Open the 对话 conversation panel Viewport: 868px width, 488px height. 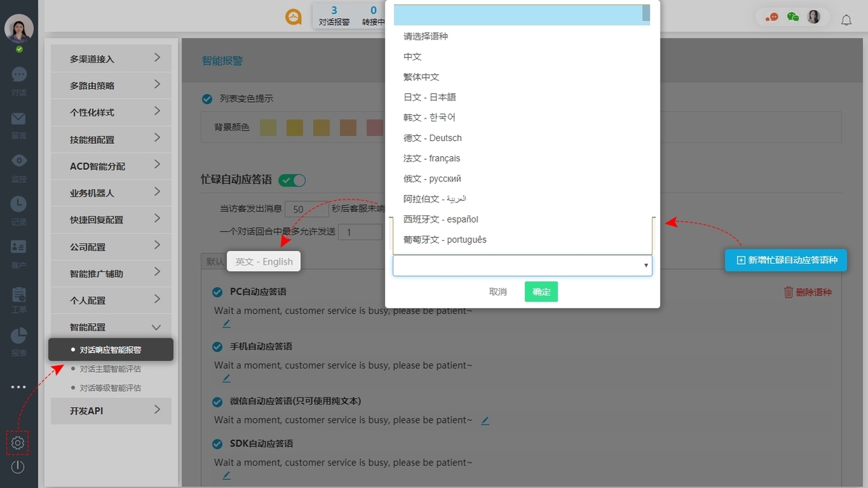pos(18,80)
